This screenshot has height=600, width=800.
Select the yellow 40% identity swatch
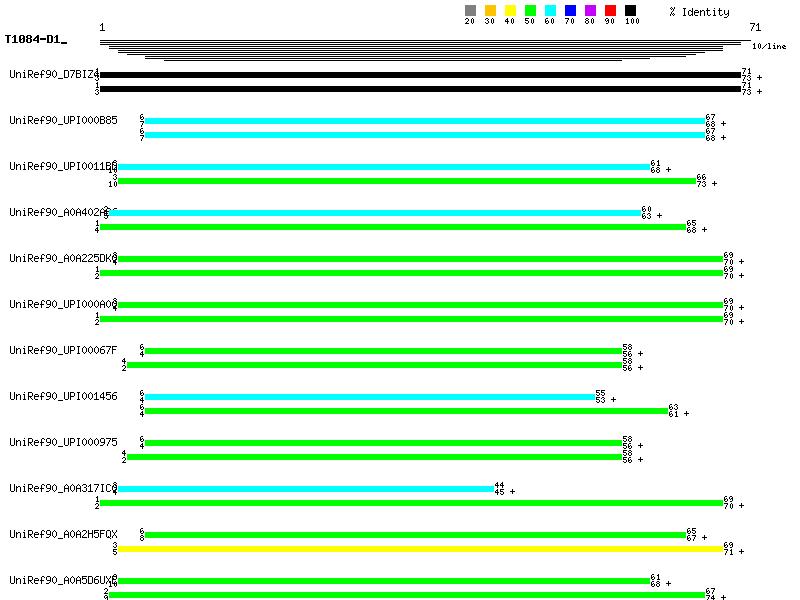[x=510, y=11]
